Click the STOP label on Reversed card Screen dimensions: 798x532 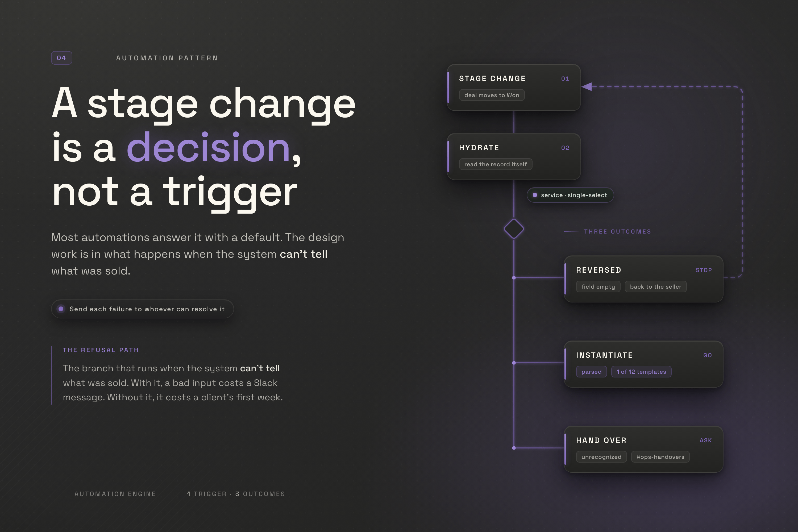(704, 271)
